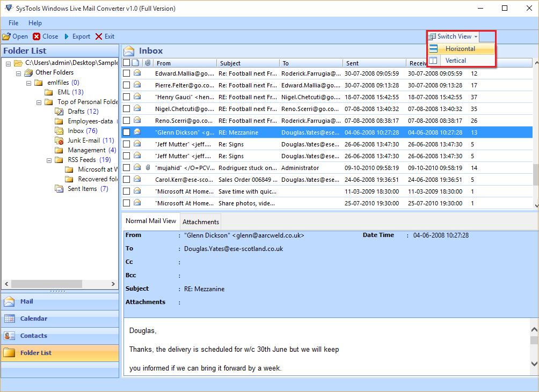Image resolution: width=539 pixels, height=392 pixels.
Task: Check the Sales Order 006849 checkbox
Action: click(127, 179)
